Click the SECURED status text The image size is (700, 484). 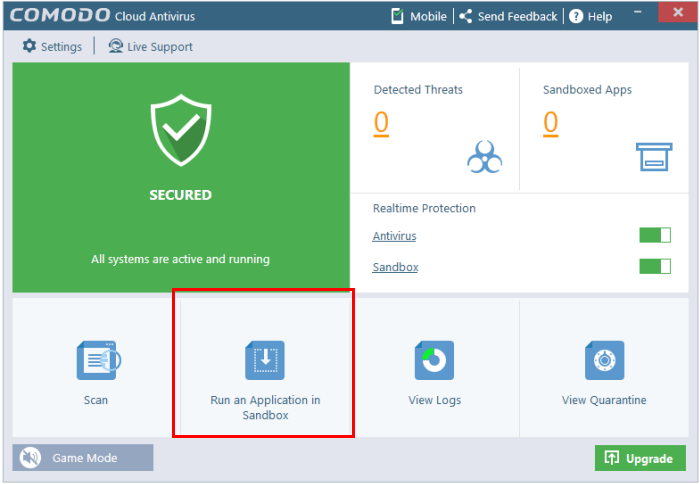tap(180, 195)
